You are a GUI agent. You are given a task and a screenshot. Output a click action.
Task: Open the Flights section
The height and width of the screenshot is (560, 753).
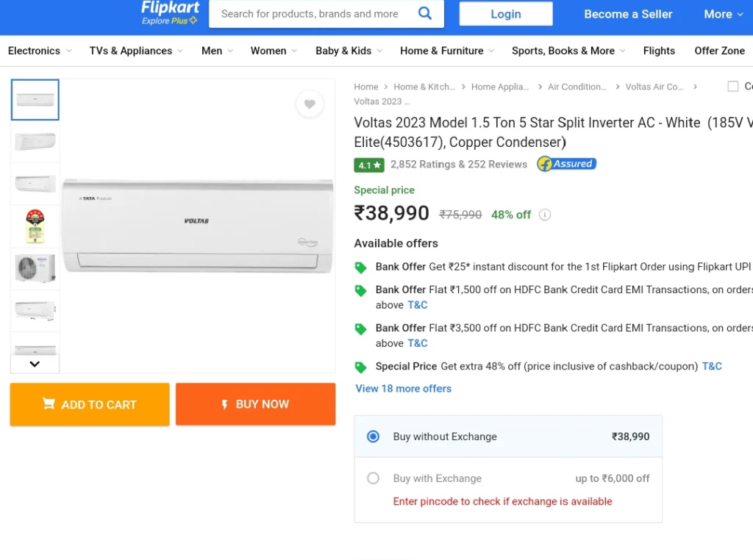pos(659,51)
